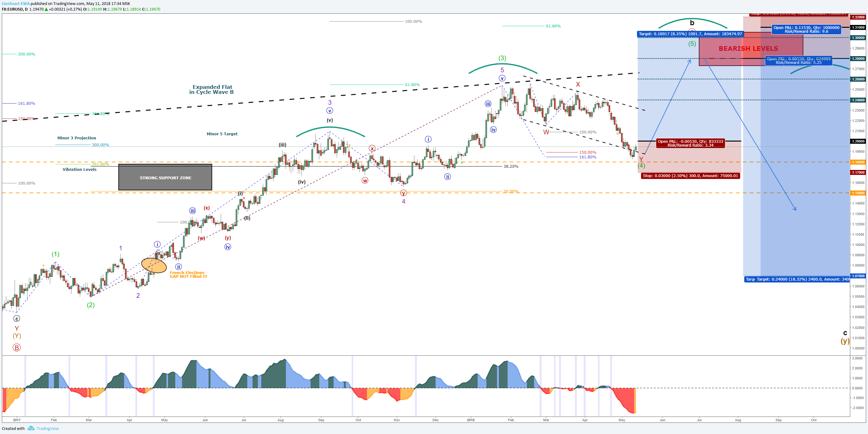
Task: Select the red circled B wave label
Action: click(x=17, y=347)
